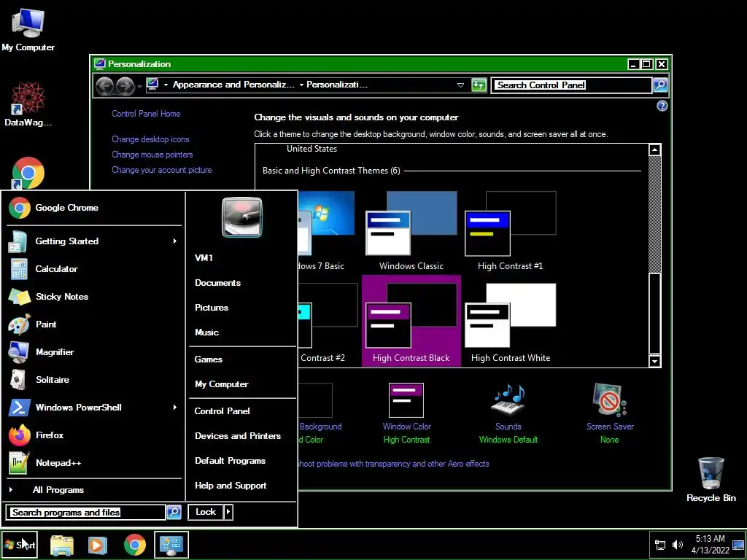Image resolution: width=747 pixels, height=560 pixels.
Task: Open shutdown options arrow next to Lock
Action: [x=228, y=512]
